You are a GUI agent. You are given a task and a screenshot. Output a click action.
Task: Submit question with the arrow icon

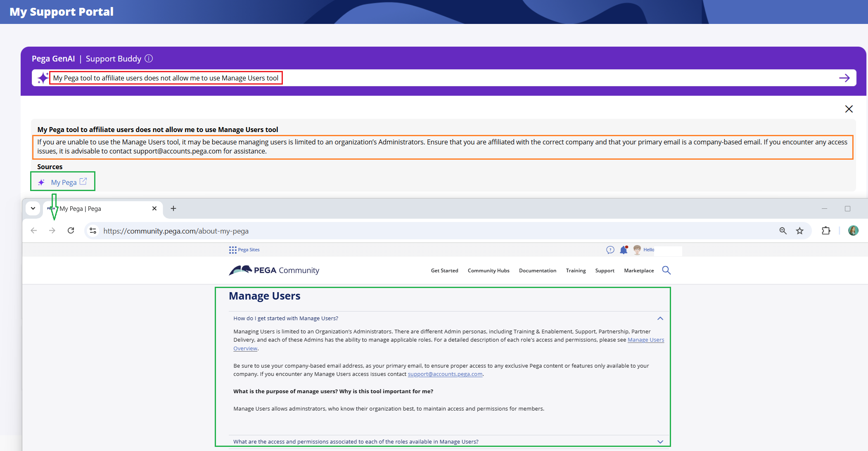(844, 78)
